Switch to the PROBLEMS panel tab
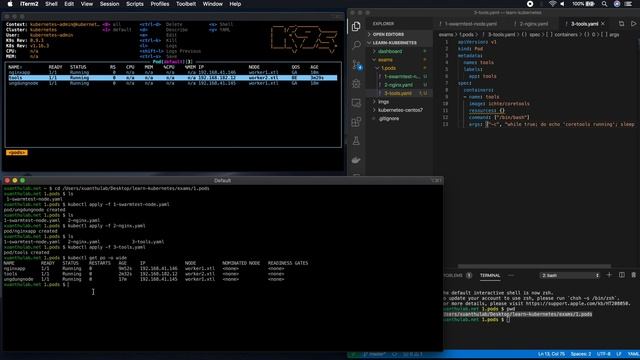 (x=454, y=276)
